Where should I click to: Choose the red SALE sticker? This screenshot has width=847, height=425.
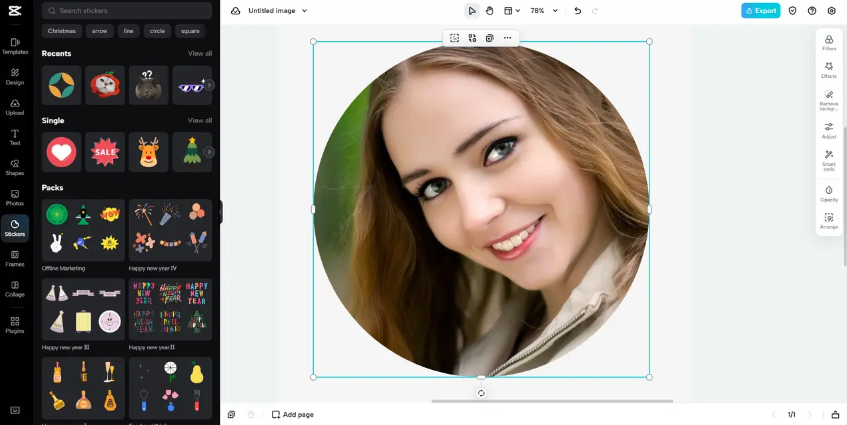(105, 152)
